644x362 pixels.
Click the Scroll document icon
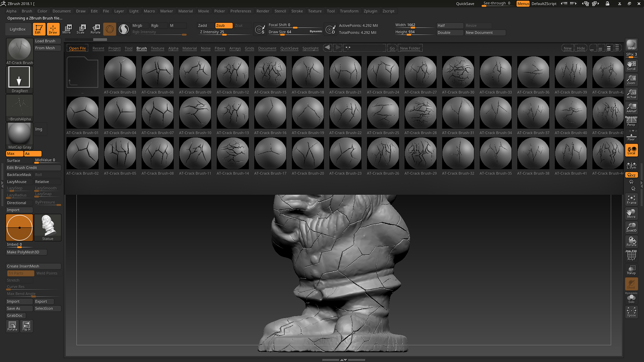[631, 66]
